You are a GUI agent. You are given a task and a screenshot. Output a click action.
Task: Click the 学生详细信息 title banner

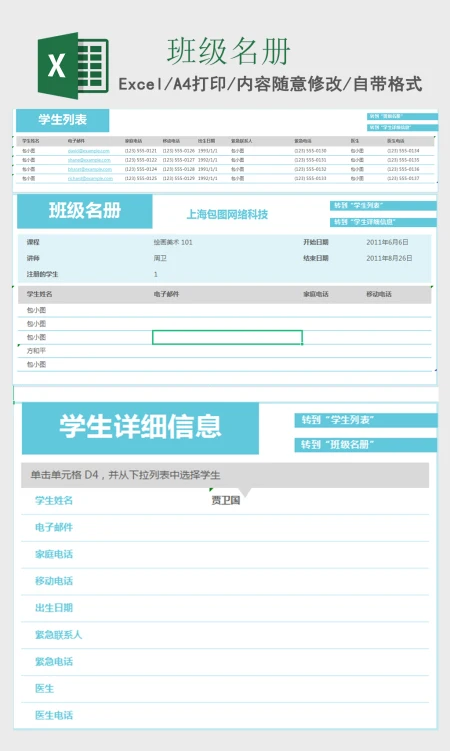140,428
